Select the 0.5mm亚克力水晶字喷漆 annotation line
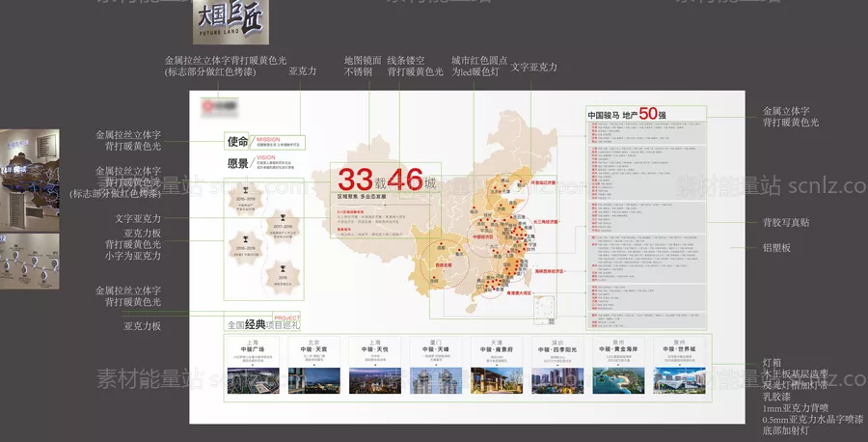 point(813,419)
